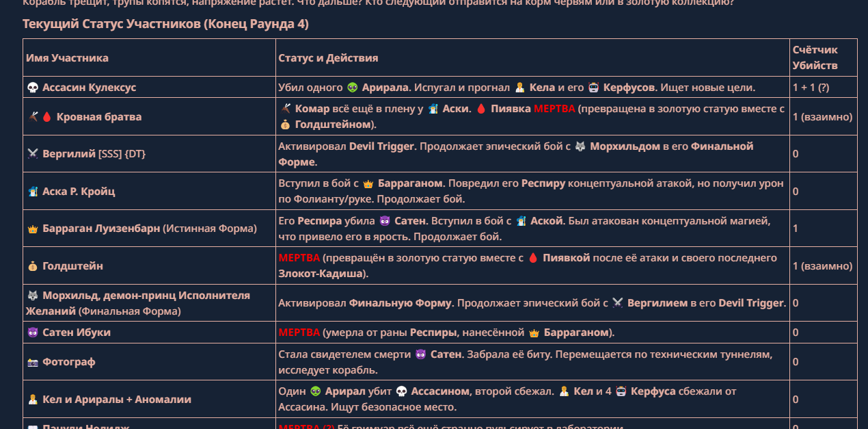Click the name Ассасин Кулексус
Image resolution: width=868 pixels, height=429 pixels.
[x=89, y=88]
